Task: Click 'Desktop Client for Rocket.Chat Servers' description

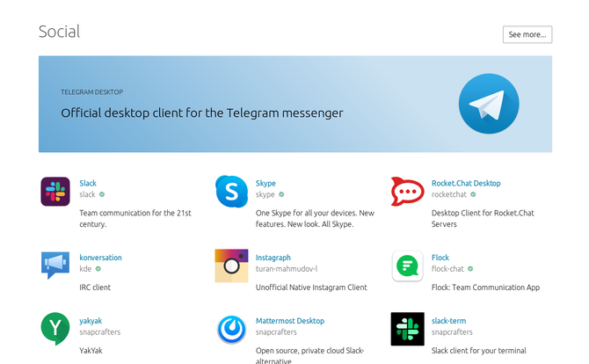Action: coord(483,218)
